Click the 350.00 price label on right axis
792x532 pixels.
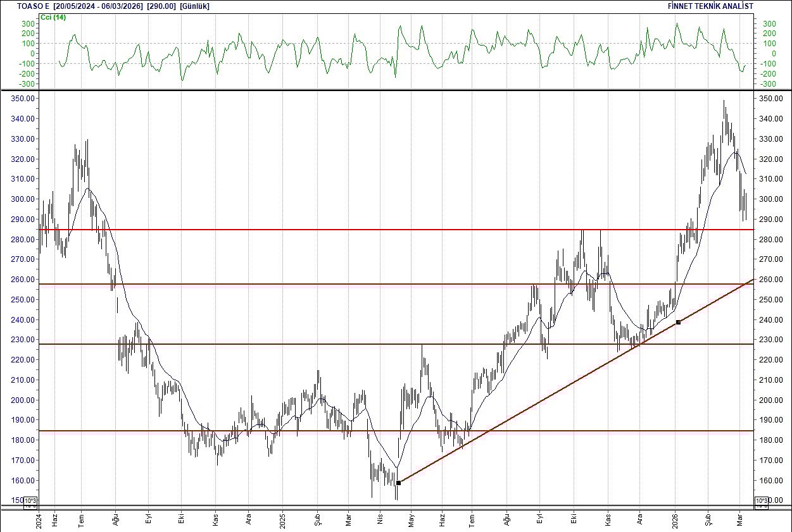click(771, 98)
